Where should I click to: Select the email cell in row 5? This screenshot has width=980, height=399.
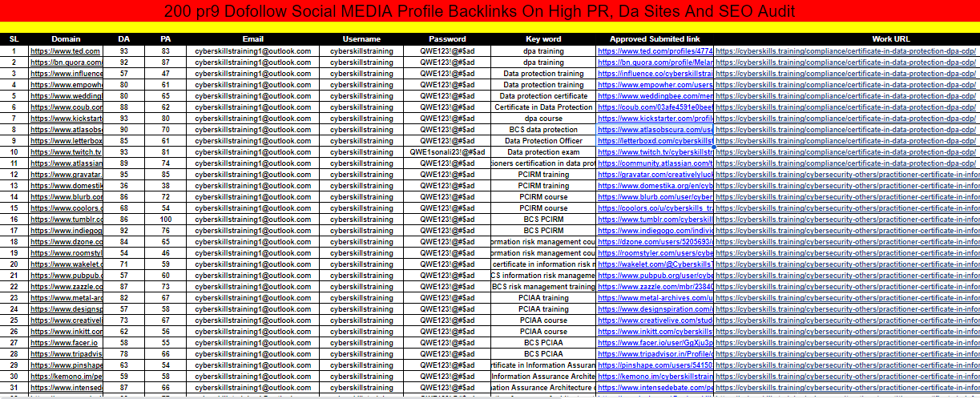click(253, 95)
